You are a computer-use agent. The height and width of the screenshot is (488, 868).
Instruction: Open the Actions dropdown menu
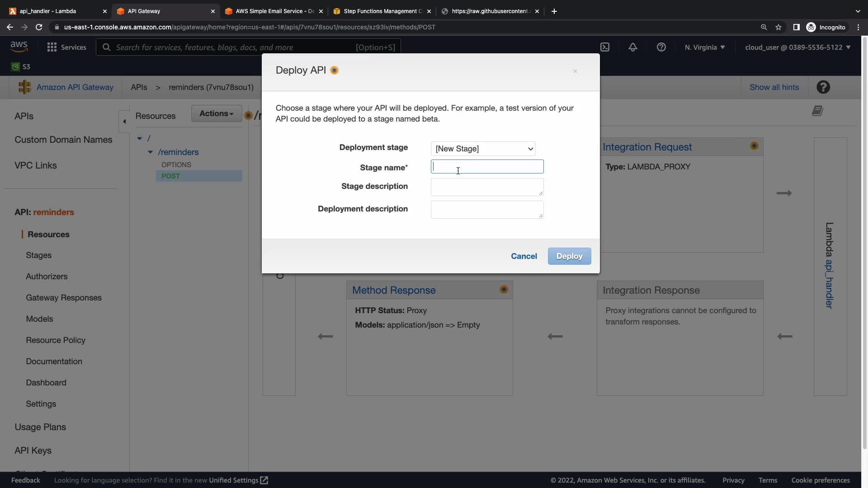click(216, 113)
